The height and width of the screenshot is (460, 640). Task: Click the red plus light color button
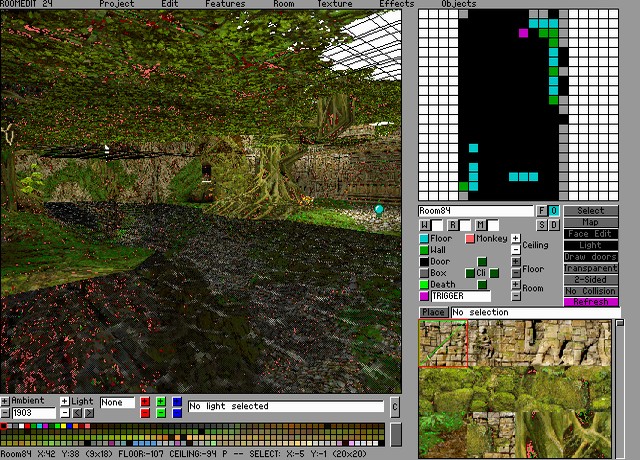pos(145,402)
